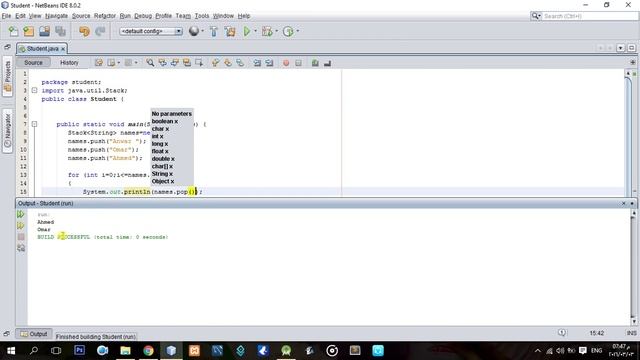This screenshot has height=360, width=640.
Task: Open the arrow beside Debug Project
Action: pos(276,31)
